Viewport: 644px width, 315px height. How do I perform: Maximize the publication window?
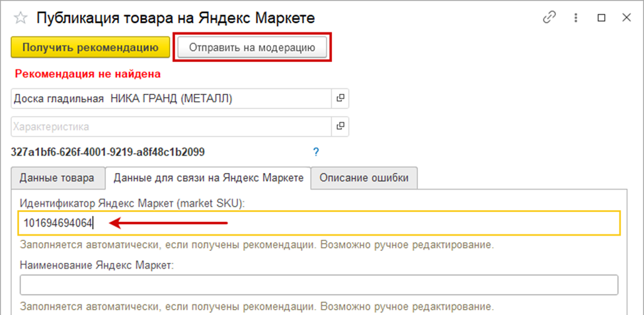click(x=601, y=18)
